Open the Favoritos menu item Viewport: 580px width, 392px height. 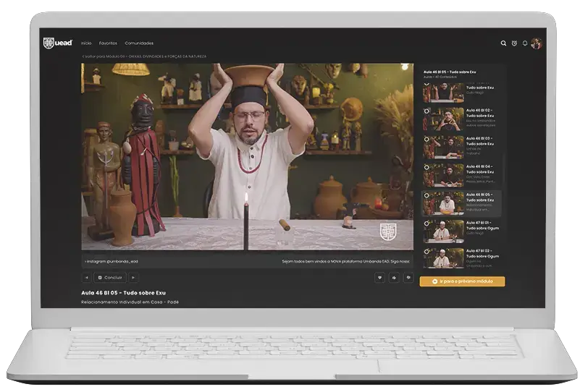pyautogui.click(x=108, y=43)
